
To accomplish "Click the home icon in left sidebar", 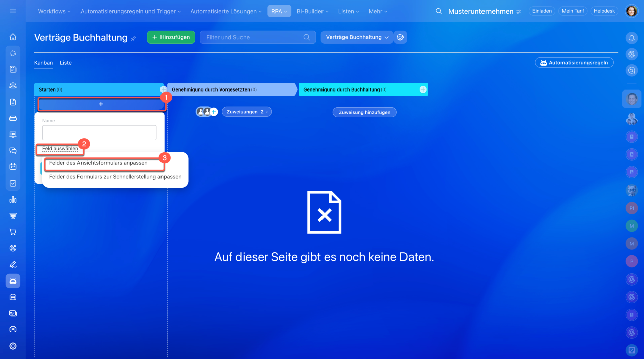I will 13,37.
